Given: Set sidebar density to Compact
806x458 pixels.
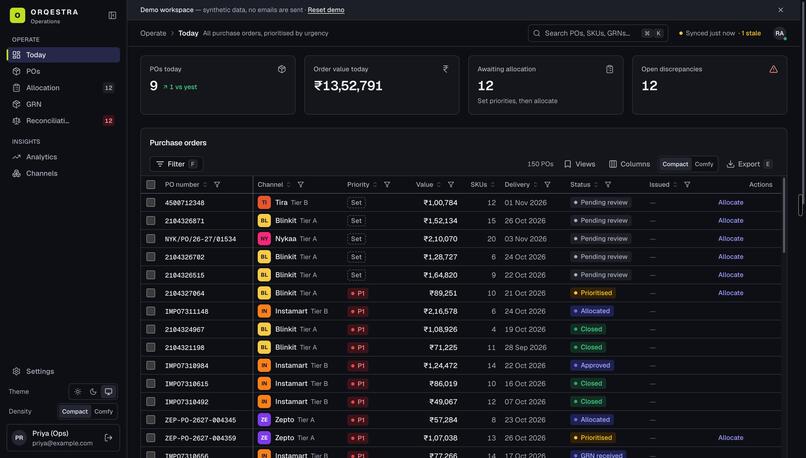Looking at the screenshot, I should point(75,412).
